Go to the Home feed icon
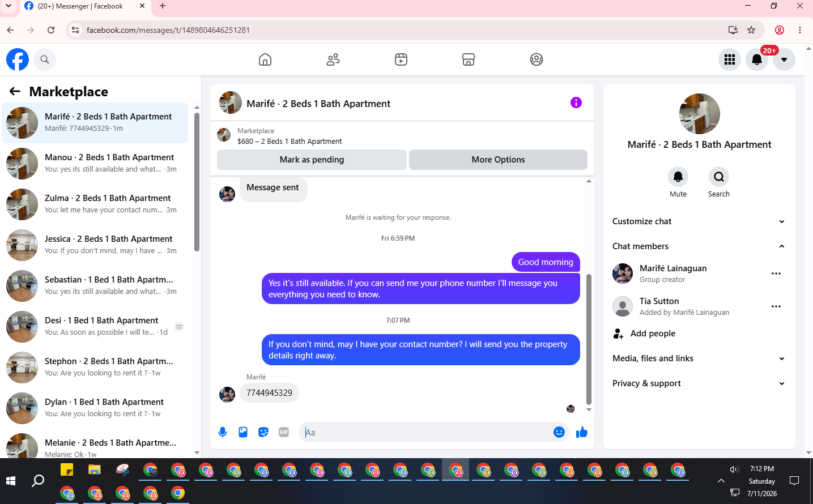813x504 pixels. (265, 59)
